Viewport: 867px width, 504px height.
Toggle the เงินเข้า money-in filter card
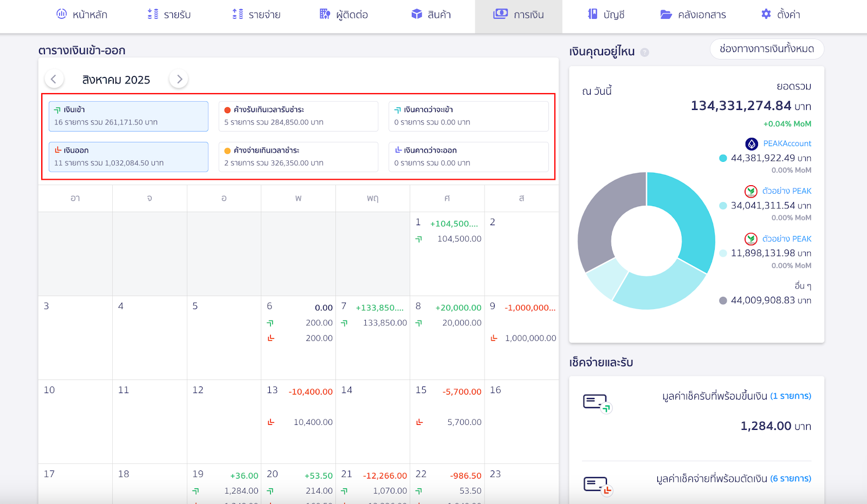click(x=128, y=116)
